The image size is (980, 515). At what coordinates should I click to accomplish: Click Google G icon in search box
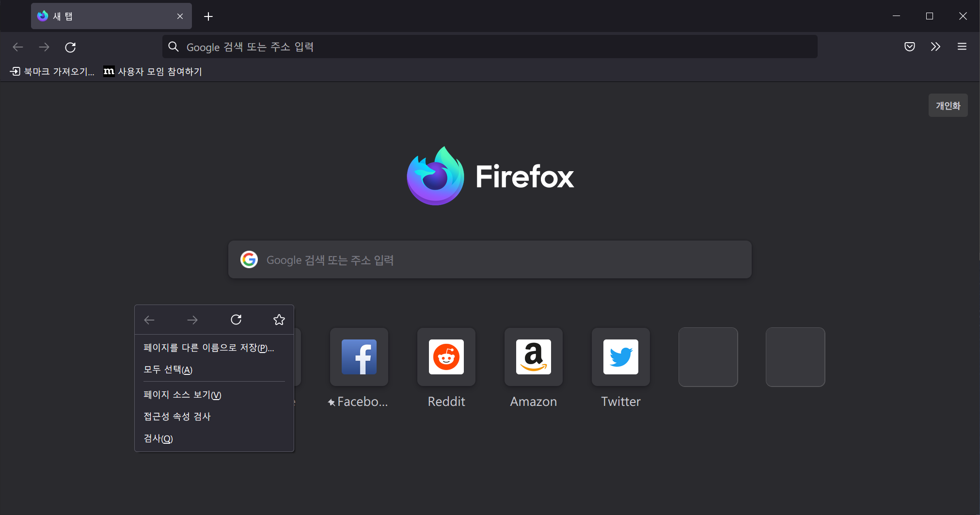tap(249, 259)
